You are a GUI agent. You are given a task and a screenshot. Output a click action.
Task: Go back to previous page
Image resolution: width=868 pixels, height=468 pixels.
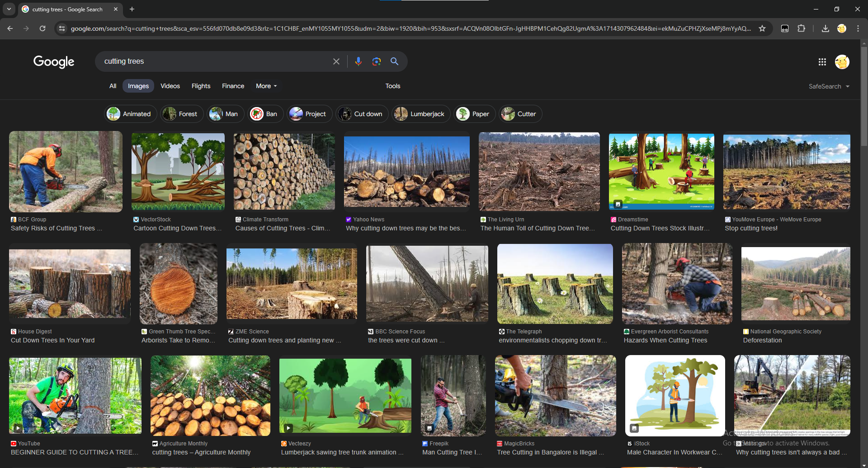[10, 28]
